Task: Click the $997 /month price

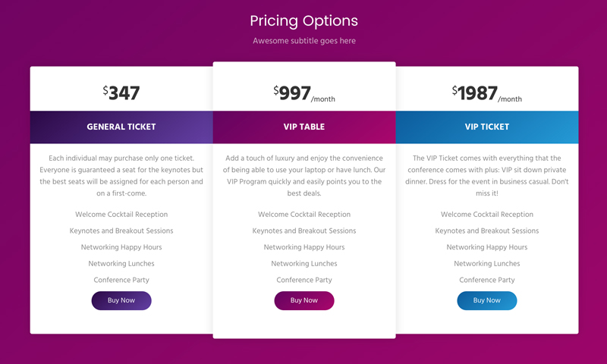Action: (304, 93)
